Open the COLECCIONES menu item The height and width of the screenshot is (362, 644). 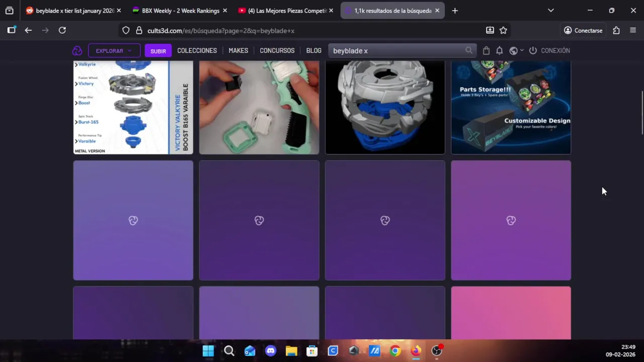tap(197, 51)
